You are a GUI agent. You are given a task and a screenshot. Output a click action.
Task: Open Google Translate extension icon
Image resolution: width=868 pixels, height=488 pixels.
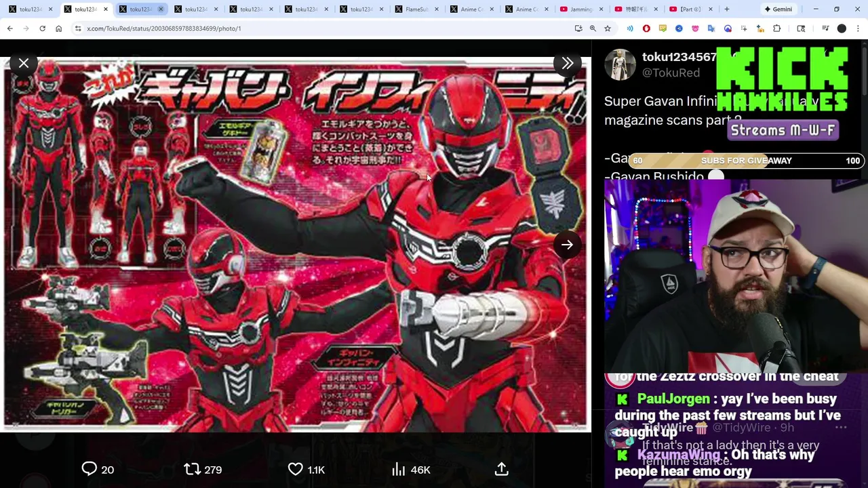pyautogui.click(x=711, y=28)
